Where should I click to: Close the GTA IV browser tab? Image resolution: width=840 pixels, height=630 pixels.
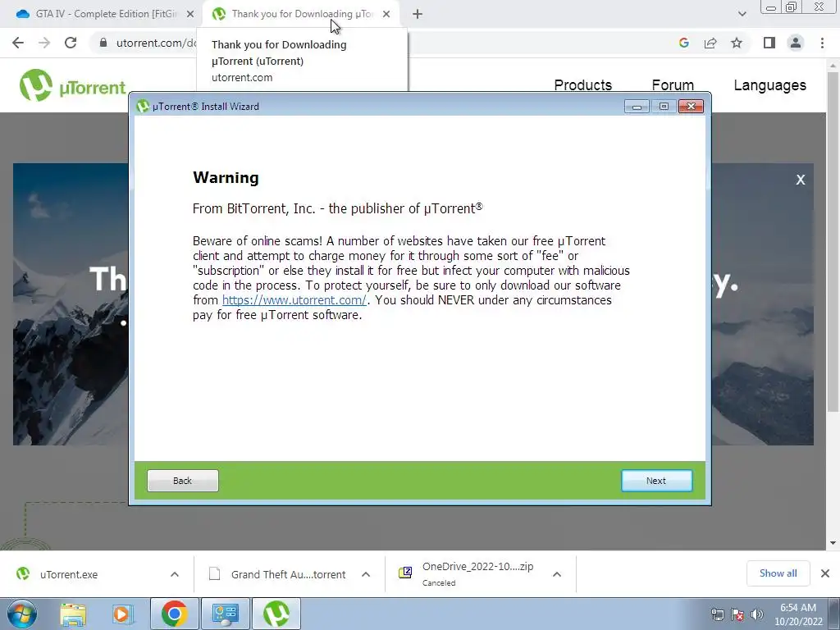189,14
